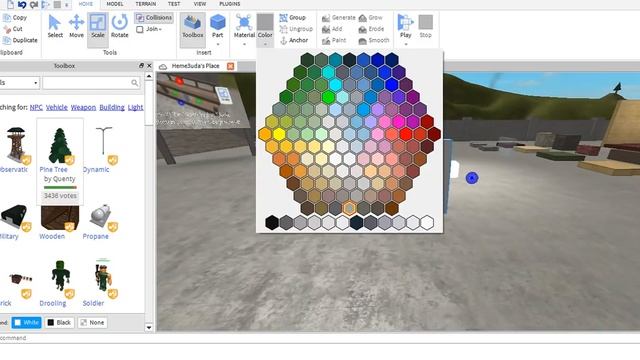Expand the Part dropdown arrow
640x360 pixels.
(x=218, y=44)
